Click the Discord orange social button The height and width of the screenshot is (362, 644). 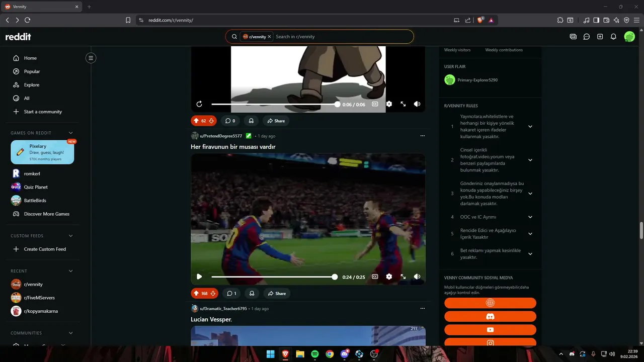coord(490,316)
